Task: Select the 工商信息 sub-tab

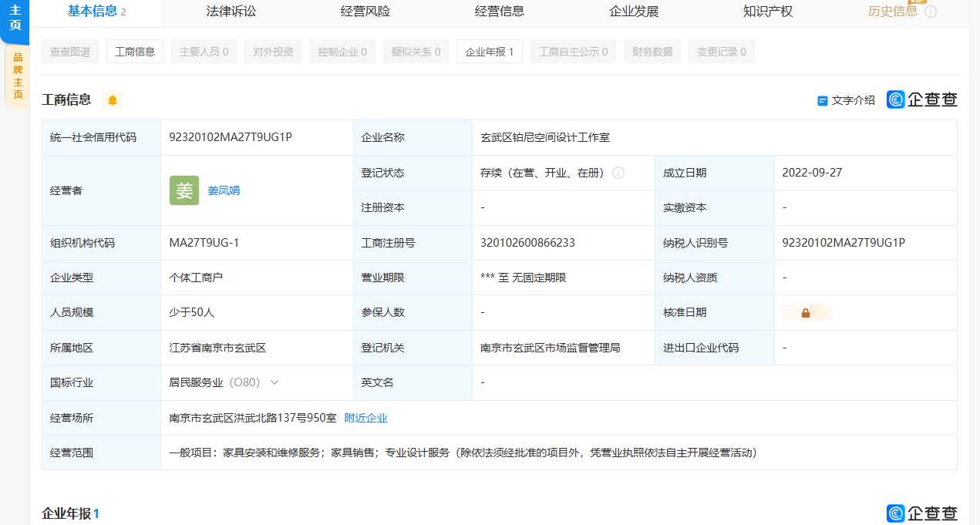Action: pyautogui.click(x=135, y=52)
